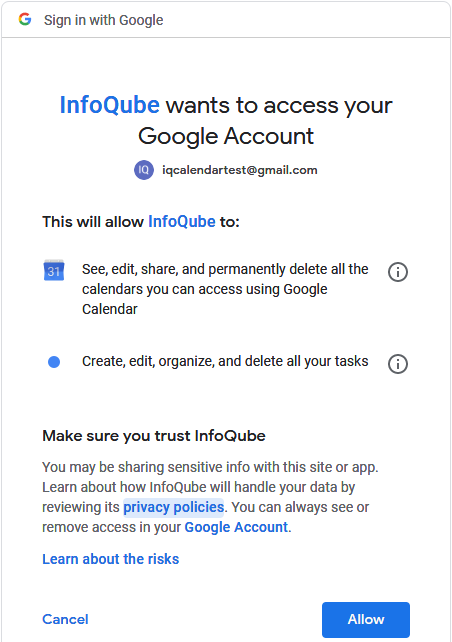Screen dimensions: 452x642
Task: Click 'Make sure you trust InfoQube' heading
Action: [x=154, y=436]
